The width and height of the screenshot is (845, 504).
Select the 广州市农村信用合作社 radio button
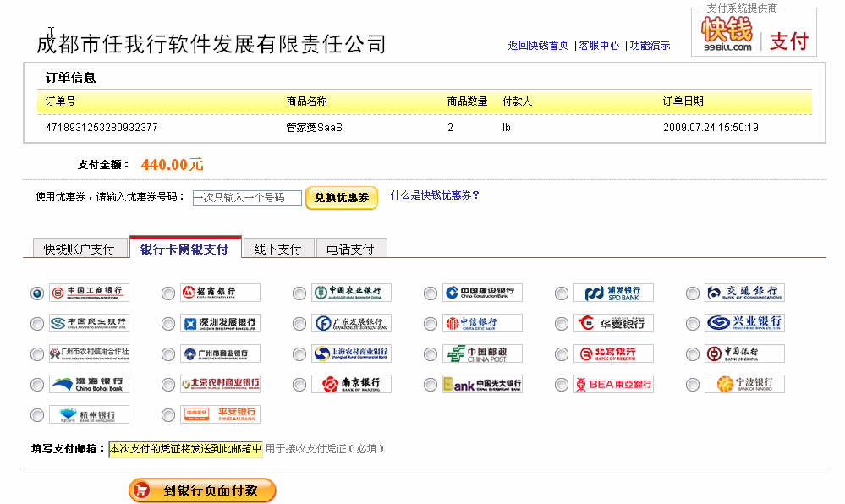37,354
